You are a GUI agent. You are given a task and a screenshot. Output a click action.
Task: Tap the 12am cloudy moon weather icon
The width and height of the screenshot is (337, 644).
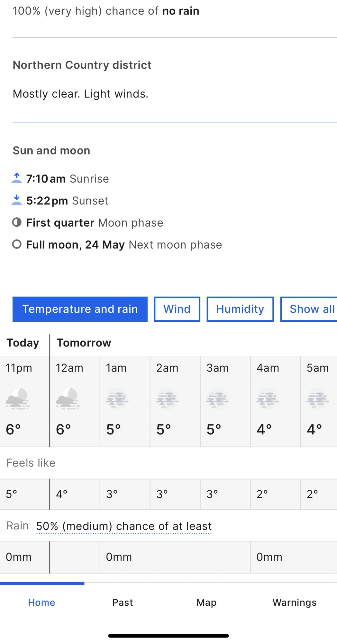[68, 399]
